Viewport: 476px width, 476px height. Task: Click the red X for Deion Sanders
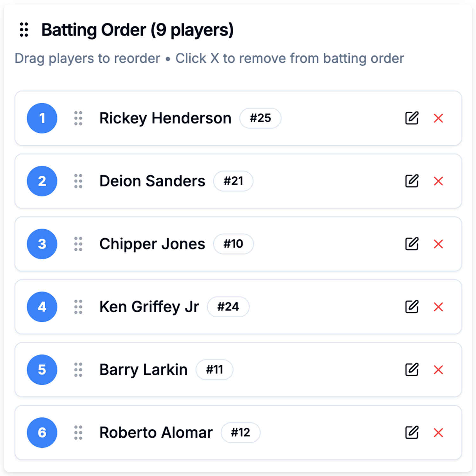(439, 181)
